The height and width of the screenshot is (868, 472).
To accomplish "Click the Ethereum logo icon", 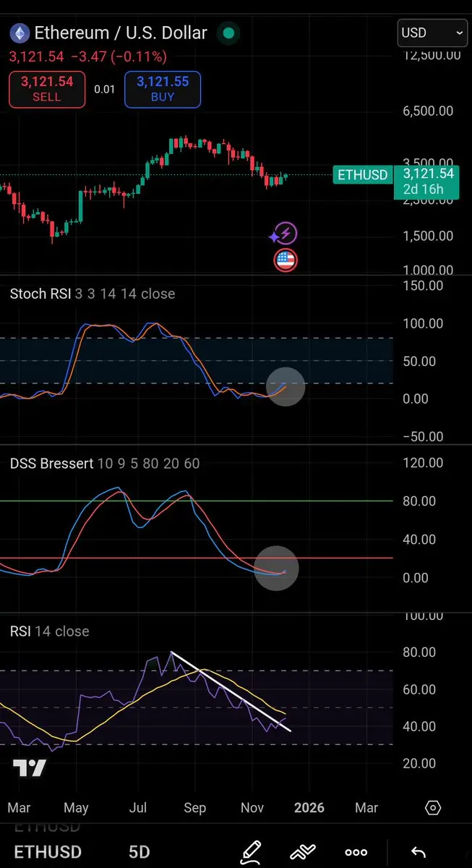I will tap(19, 33).
